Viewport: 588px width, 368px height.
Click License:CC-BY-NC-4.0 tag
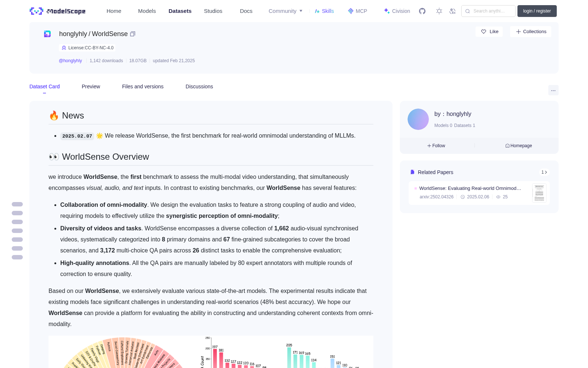(87, 48)
